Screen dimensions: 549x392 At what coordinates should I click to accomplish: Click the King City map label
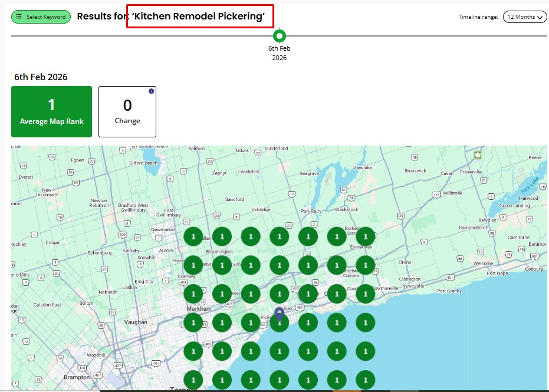point(144,281)
